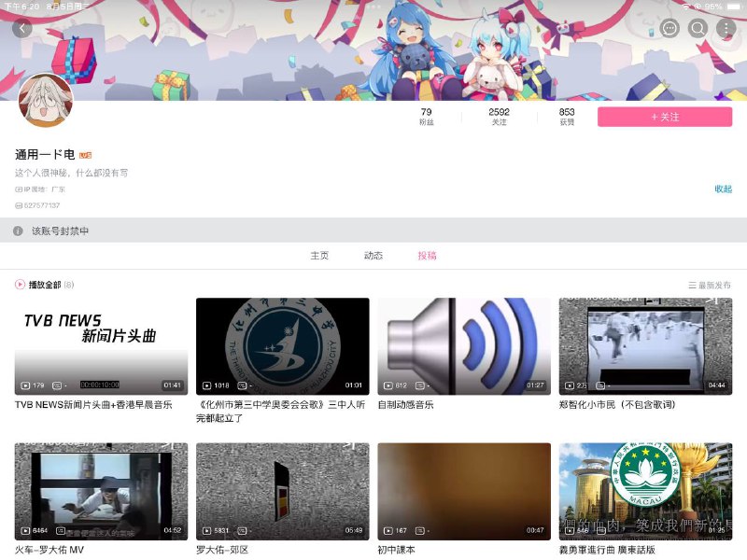
Task: Tap the title 郑智化小市民（不包含歌词）
Action: pos(617,405)
